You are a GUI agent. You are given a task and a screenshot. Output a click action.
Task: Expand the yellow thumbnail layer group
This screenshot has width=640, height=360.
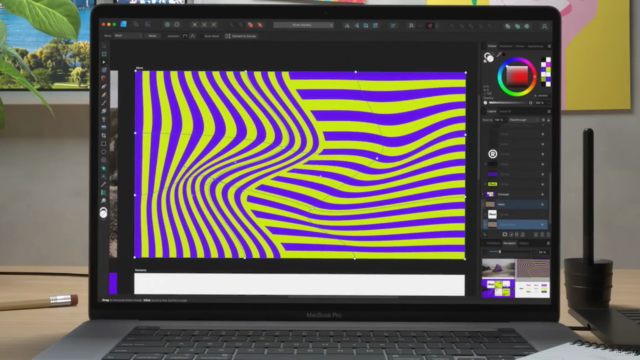484,184
